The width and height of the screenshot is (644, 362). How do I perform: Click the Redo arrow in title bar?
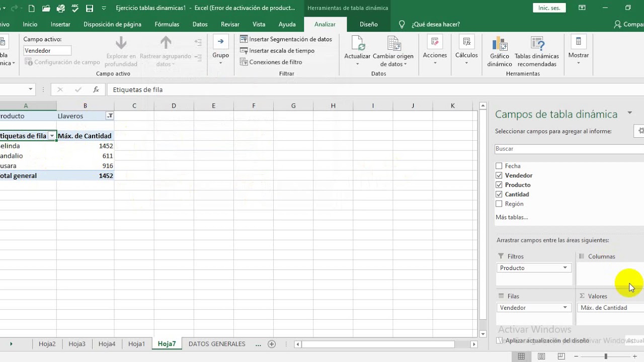(x=14, y=8)
